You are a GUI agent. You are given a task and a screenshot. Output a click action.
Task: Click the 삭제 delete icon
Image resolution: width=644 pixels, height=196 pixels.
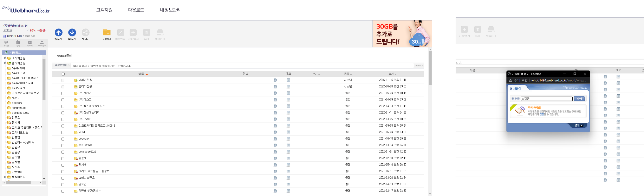click(147, 32)
